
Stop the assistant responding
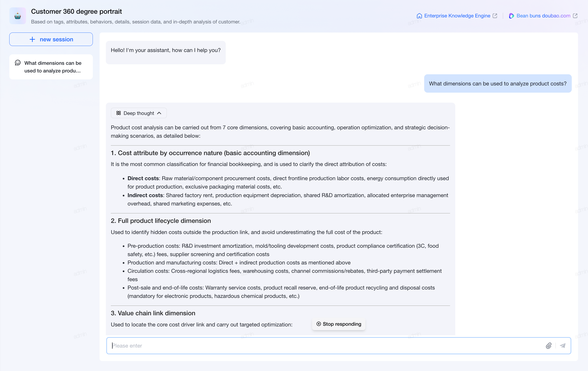(339, 324)
